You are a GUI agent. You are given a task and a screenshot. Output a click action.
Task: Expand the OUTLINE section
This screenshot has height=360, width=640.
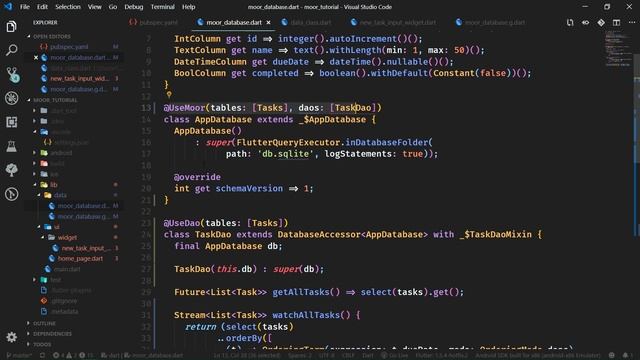pos(44,323)
